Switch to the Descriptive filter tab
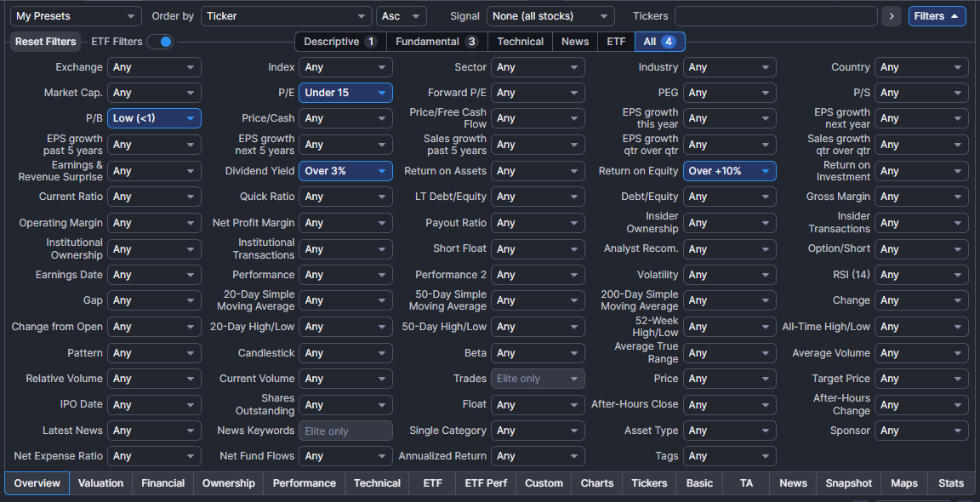Viewport: 980px width, 502px height. coord(340,42)
